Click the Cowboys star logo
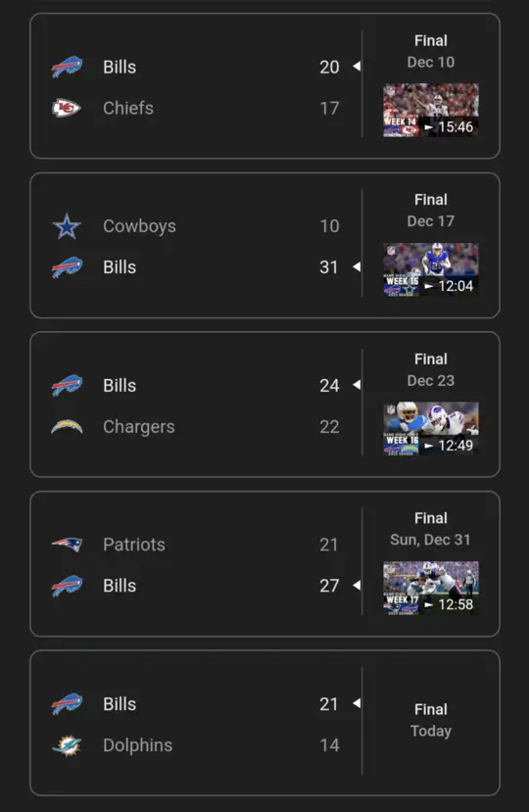The image size is (529, 812). [67, 226]
